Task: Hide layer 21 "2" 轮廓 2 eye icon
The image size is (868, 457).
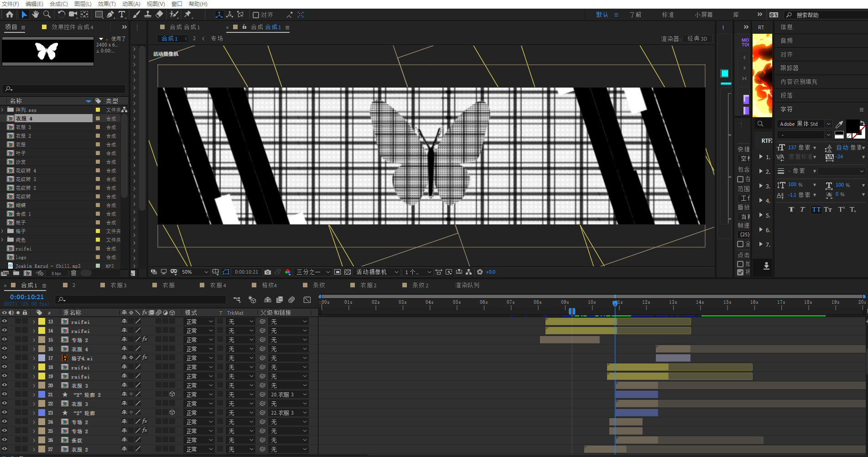Action: 5,394
